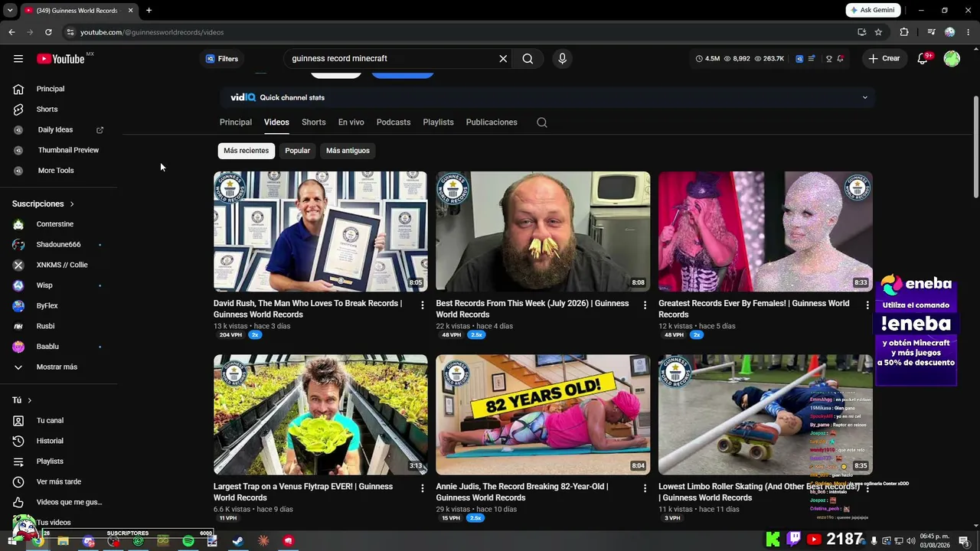
Task: Open Greatest Records Ever By Females thumbnail
Action: 766,231
